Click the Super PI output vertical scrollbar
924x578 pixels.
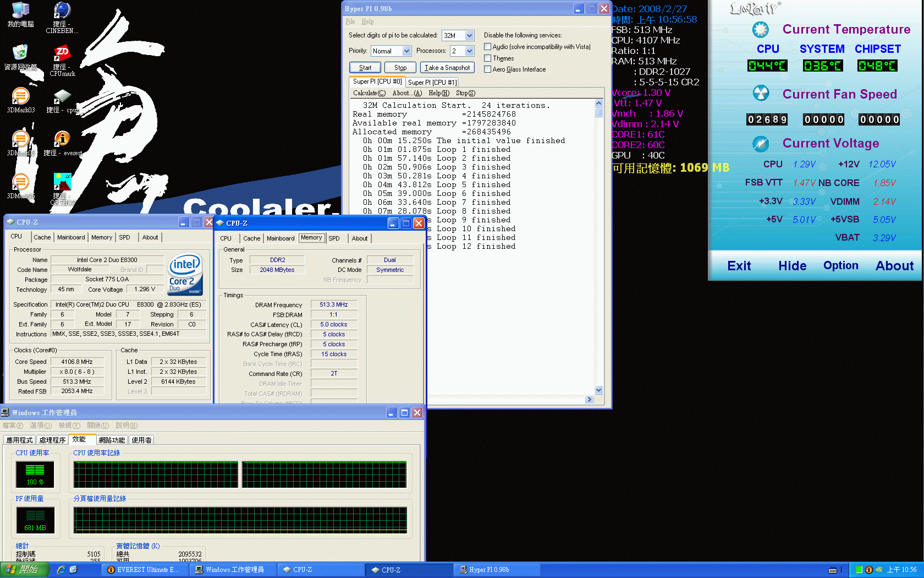599,248
